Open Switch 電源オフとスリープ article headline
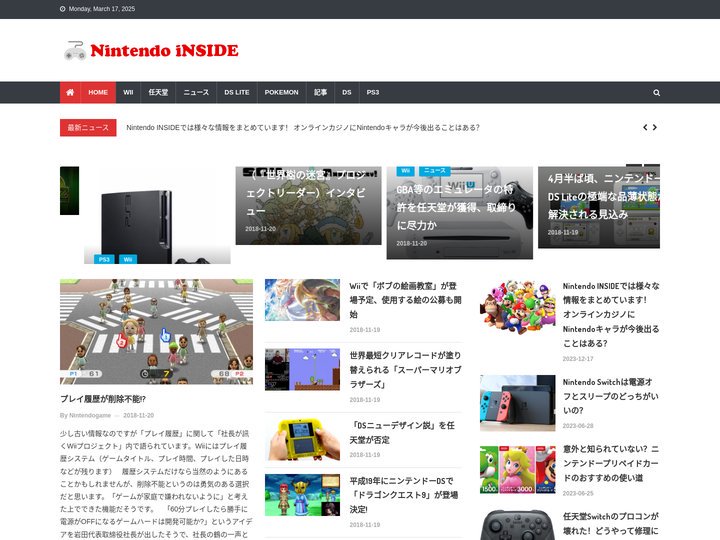Image resolution: width=720 pixels, height=540 pixels. click(611, 396)
